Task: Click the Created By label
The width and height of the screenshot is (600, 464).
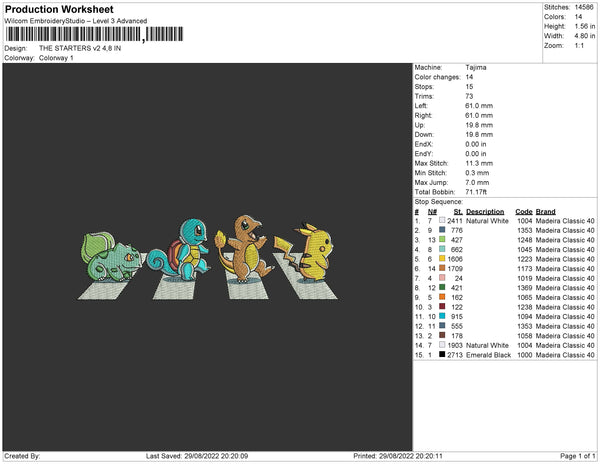Action: pos(22,456)
